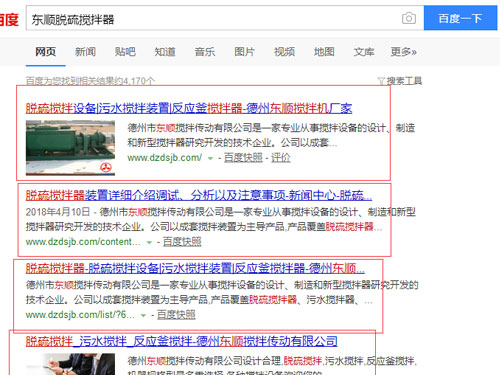500x375 pixels.
Task: Go to the 文库 tab
Action: (364, 52)
